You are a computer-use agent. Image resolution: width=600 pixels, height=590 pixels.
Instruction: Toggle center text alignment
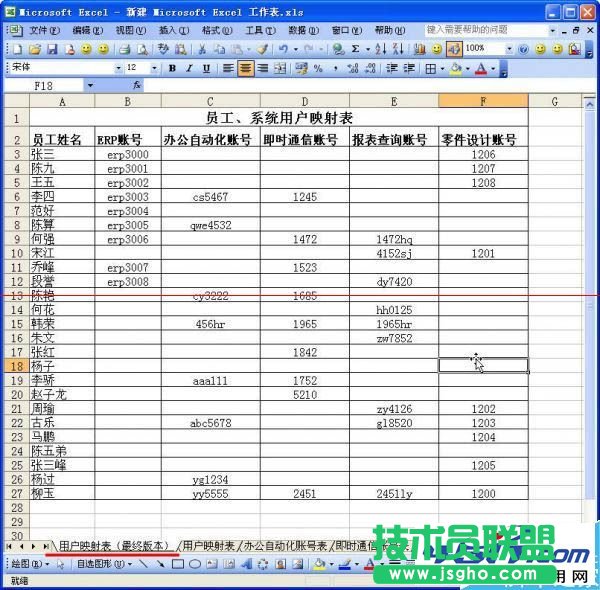[x=245, y=68]
